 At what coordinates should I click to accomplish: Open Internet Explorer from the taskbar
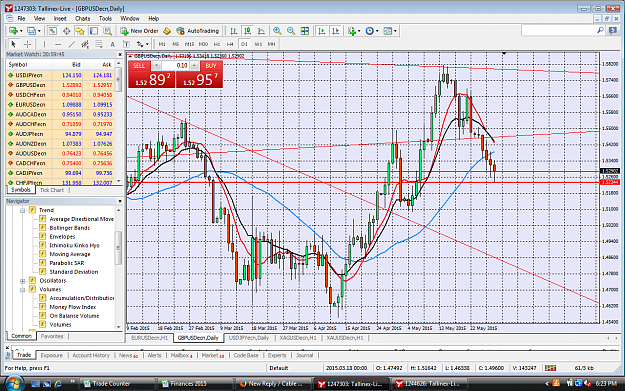click(x=58, y=383)
